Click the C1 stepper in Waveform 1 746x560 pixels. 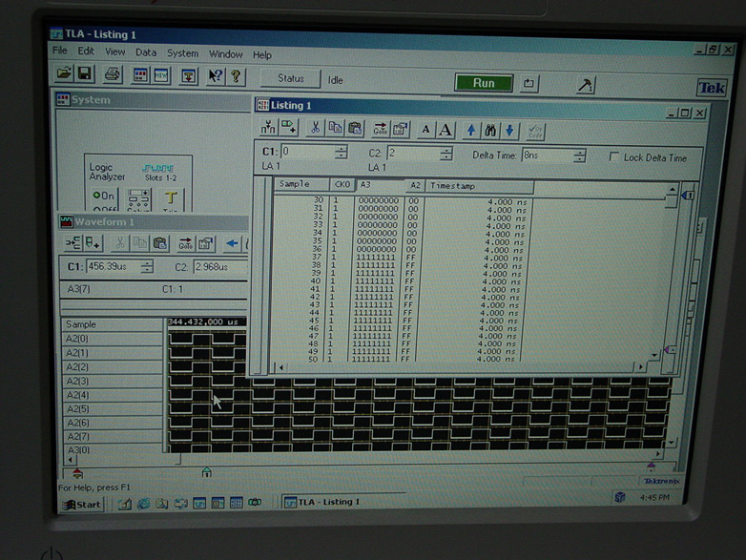(x=147, y=266)
